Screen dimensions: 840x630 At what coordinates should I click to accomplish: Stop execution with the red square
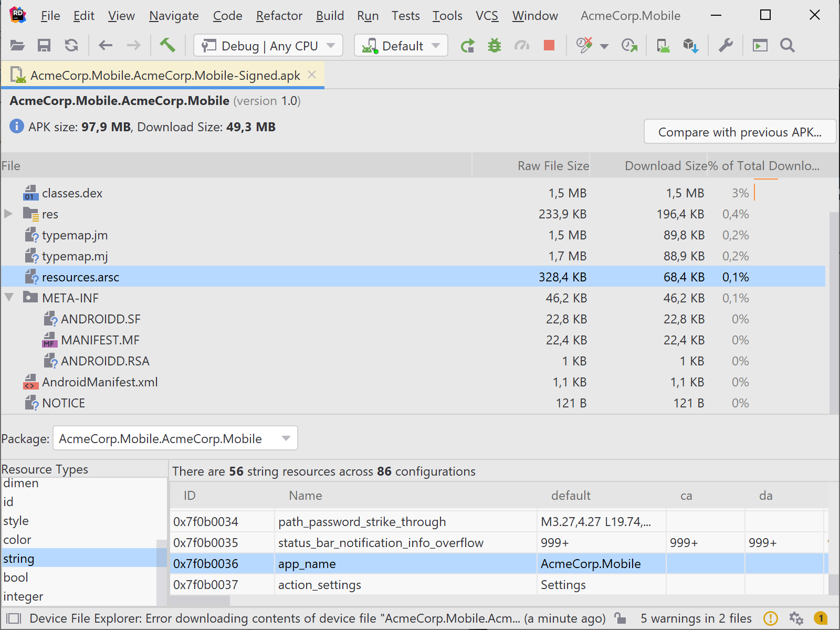coord(549,46)
